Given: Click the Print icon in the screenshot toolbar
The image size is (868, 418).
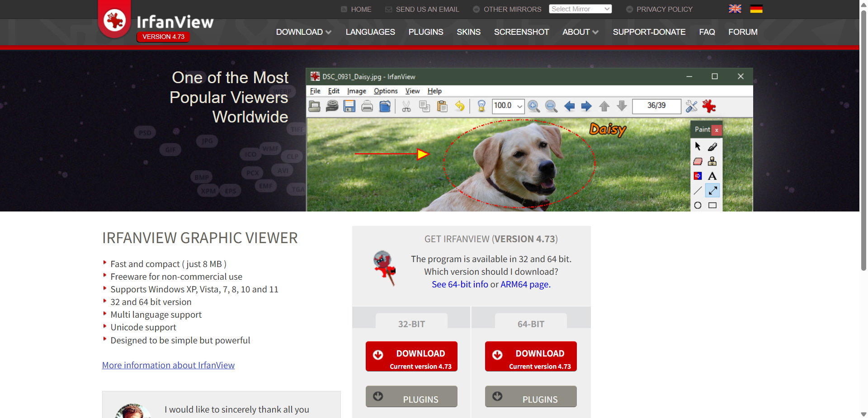Looking at the screenshot, I should pos(367,106).
